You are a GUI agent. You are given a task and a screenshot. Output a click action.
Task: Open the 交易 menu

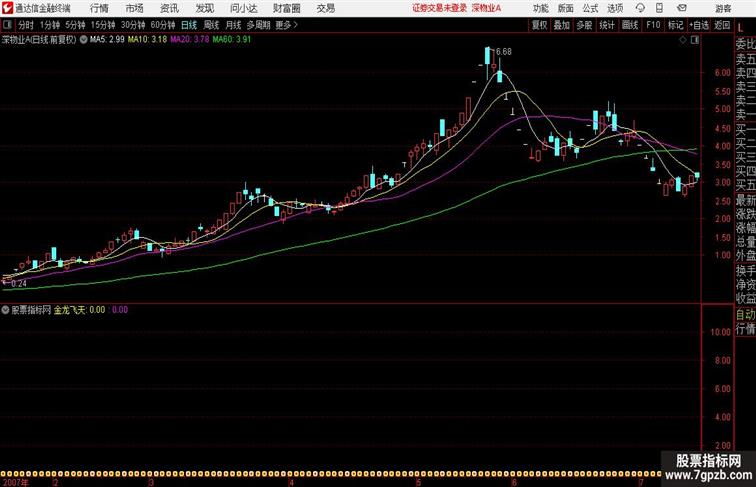325,8
